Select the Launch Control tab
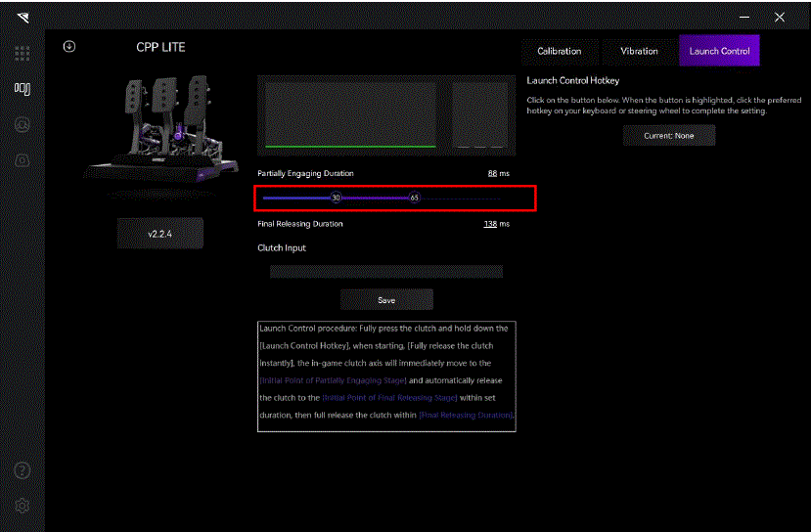 pyautogui.click(x=719, y=51)
